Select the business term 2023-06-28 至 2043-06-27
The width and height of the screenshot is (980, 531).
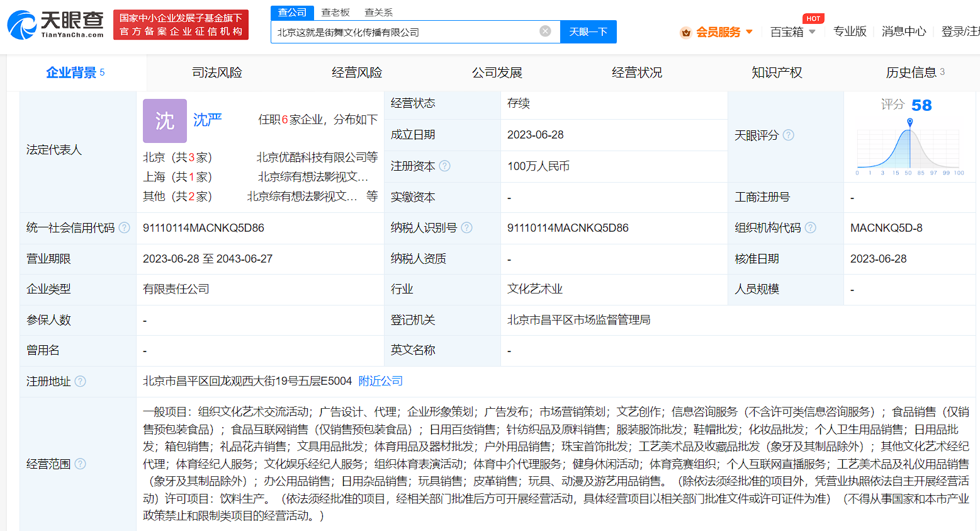click(208, 259)
